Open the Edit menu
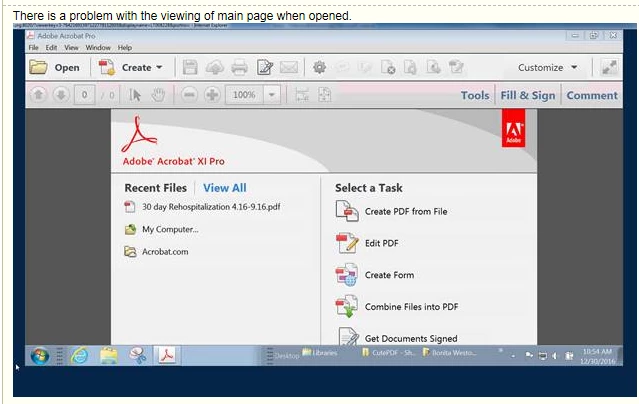 51,48
